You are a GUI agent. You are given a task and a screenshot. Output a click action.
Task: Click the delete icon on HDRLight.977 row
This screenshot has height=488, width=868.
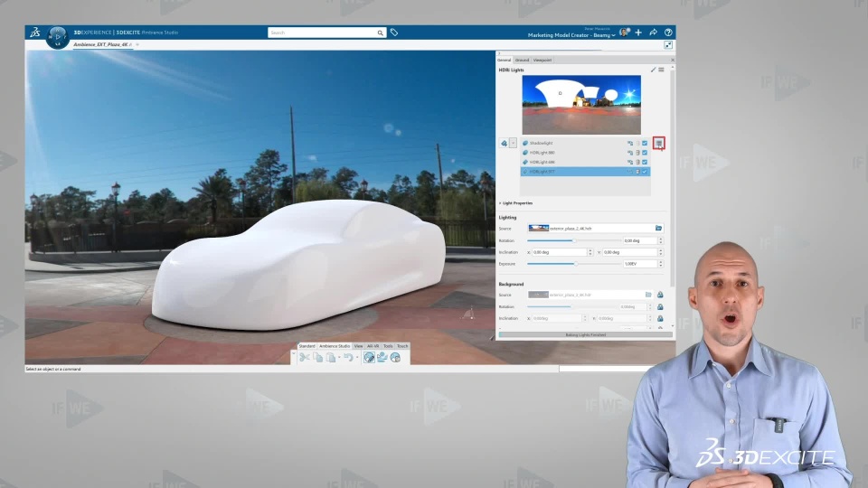point(637,172)
